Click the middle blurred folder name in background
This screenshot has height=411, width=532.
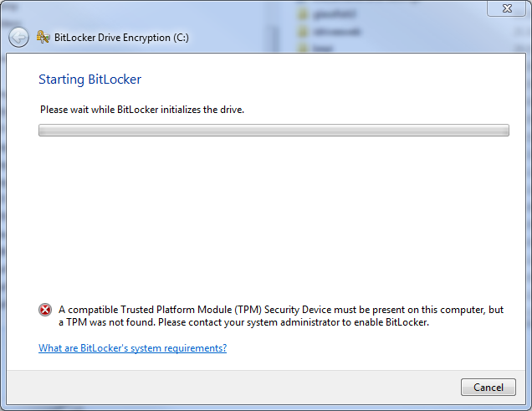pyautogui.click(x=336, y=32)
